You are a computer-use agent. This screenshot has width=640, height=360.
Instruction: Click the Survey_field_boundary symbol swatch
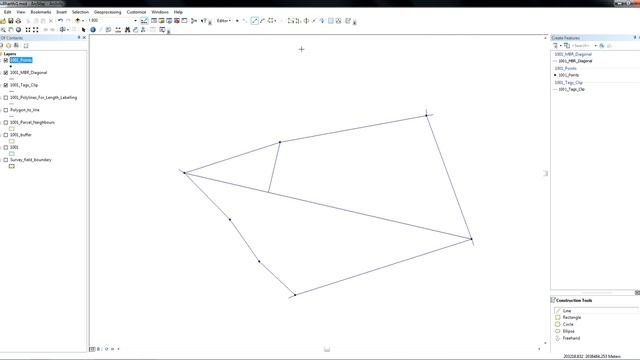(12, 166)
